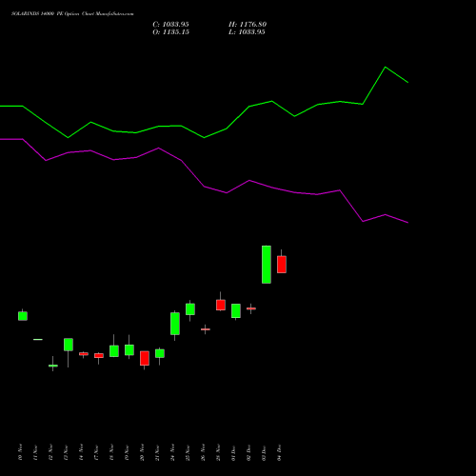Click the 20 Nov date label
This screenshot has width=476, height=476.
click(142, 452)
